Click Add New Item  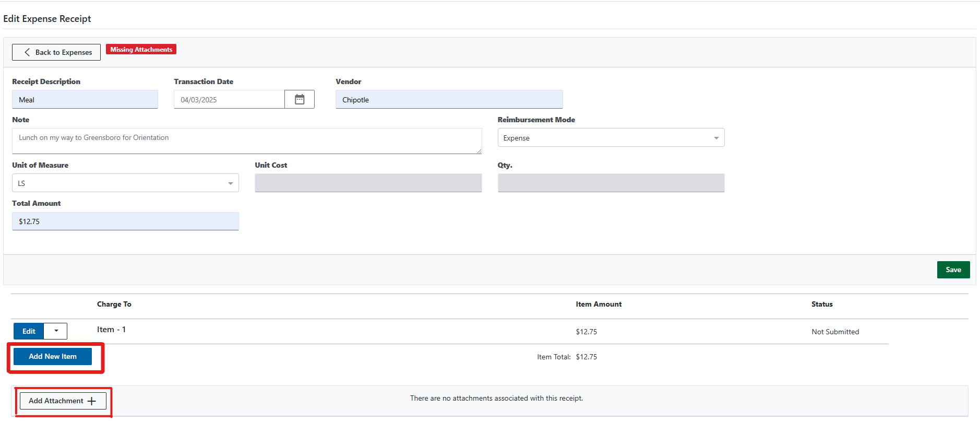[x=53, y=356]
